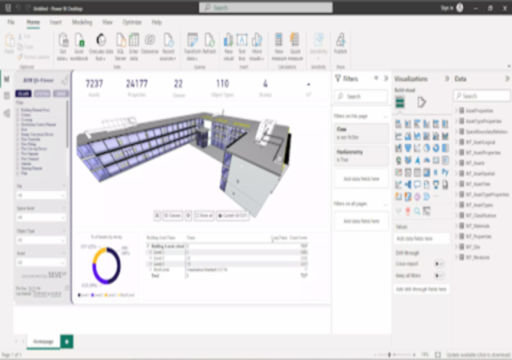Check the Flow Fitting class checkbox
This screenshot has width=512, height=360.
coord(18,144)
